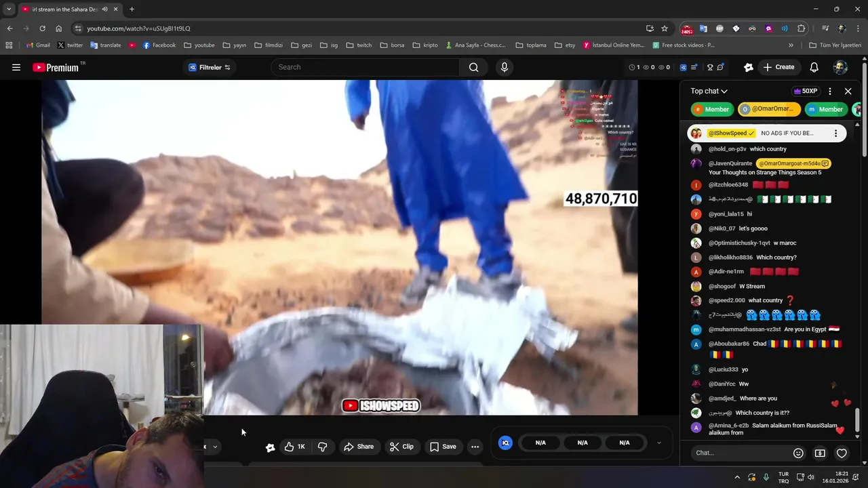868x488 pixels.
Task: Open 50XP chat points badge
Action: coord(806,91)
